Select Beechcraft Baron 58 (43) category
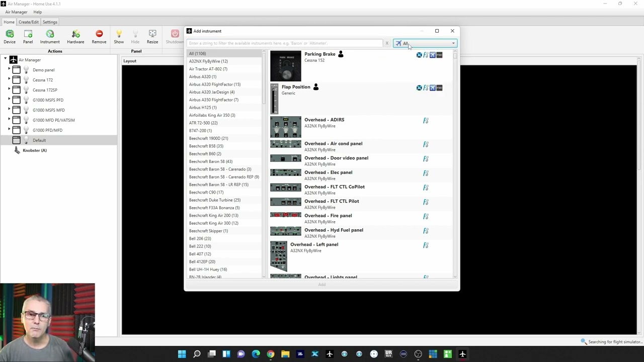 (224, 161)
